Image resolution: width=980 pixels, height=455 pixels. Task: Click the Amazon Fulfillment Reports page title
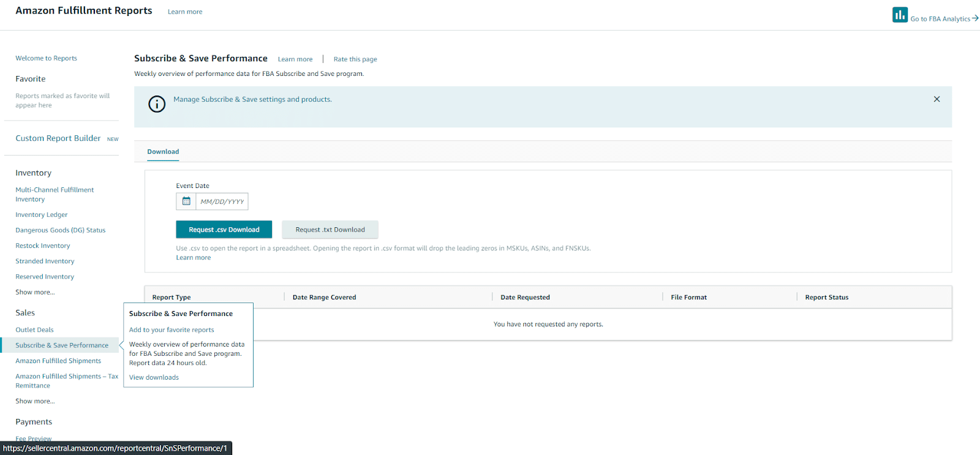84,10
